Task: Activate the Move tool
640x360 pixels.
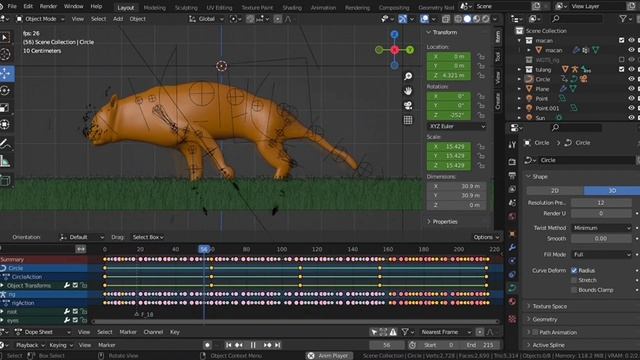Action: pos(6,74)
